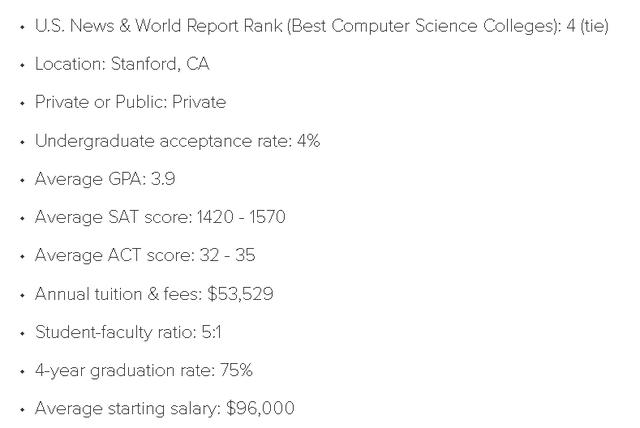Click the Average GPA: 3.9 text

point(105,179)
